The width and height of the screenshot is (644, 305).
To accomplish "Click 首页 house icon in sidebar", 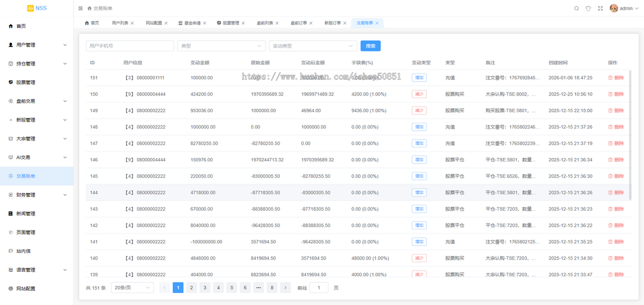I will (x=11, y=26).
